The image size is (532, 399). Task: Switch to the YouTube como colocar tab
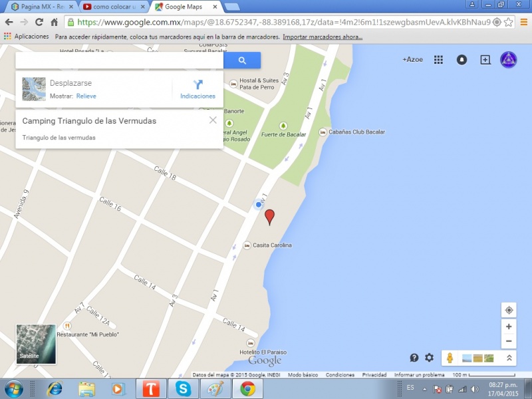[111, 6]
